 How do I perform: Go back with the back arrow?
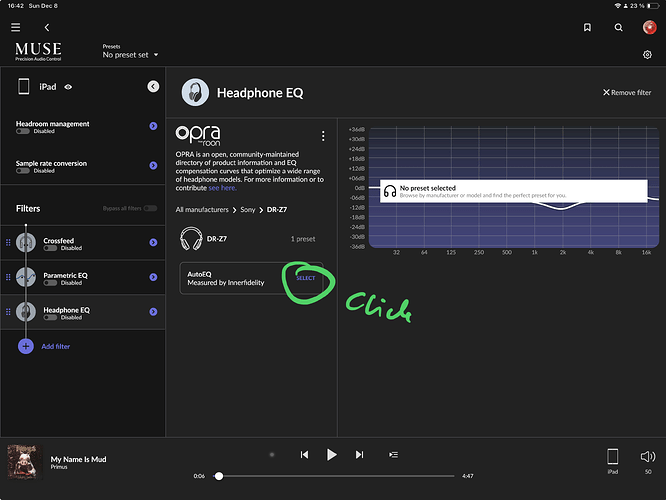(47, 28)
